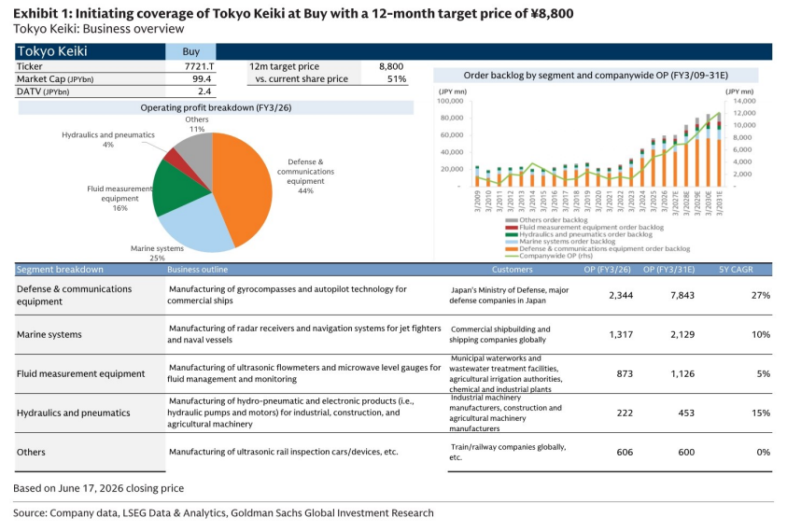Select the '15%' CAGR cell for Hydraulics
The width and height of the screenshot is (787, 532).
click(761, 413)
